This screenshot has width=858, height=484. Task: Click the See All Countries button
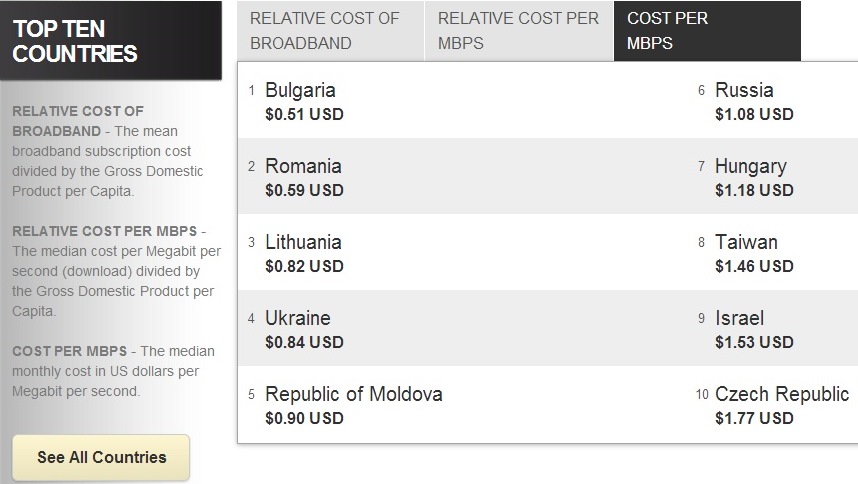pos(101,458)
